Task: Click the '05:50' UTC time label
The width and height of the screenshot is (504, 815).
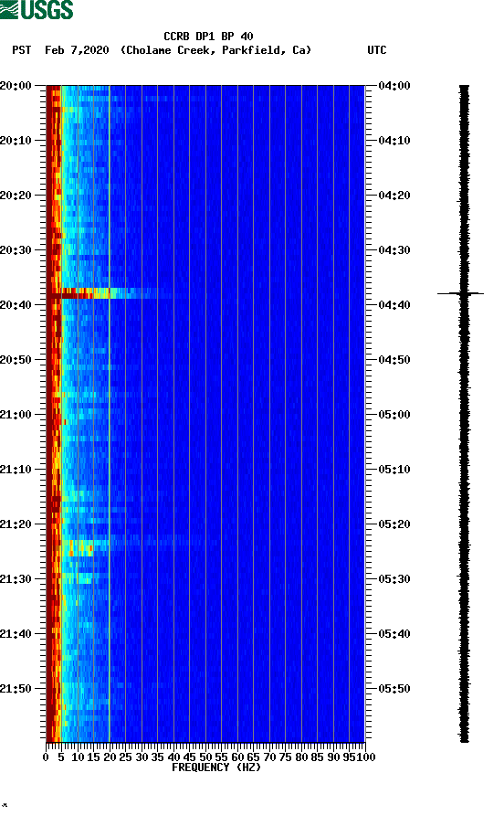Action: [x=394, y=689]
